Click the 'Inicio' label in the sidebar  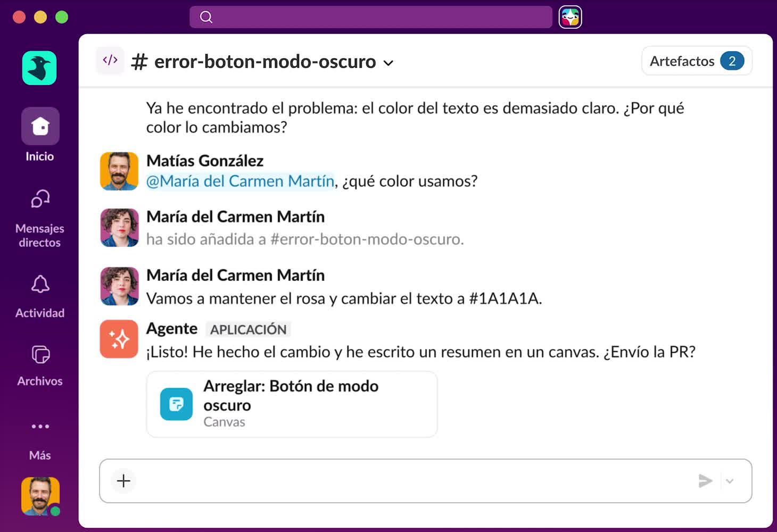[40, 156]
